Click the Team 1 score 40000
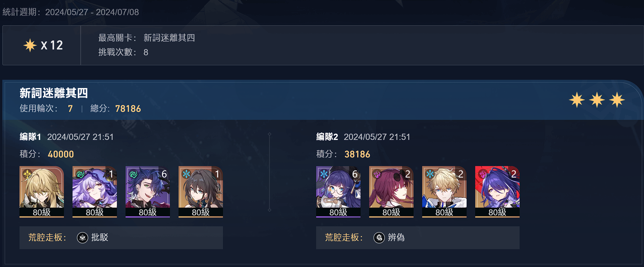 61,154
